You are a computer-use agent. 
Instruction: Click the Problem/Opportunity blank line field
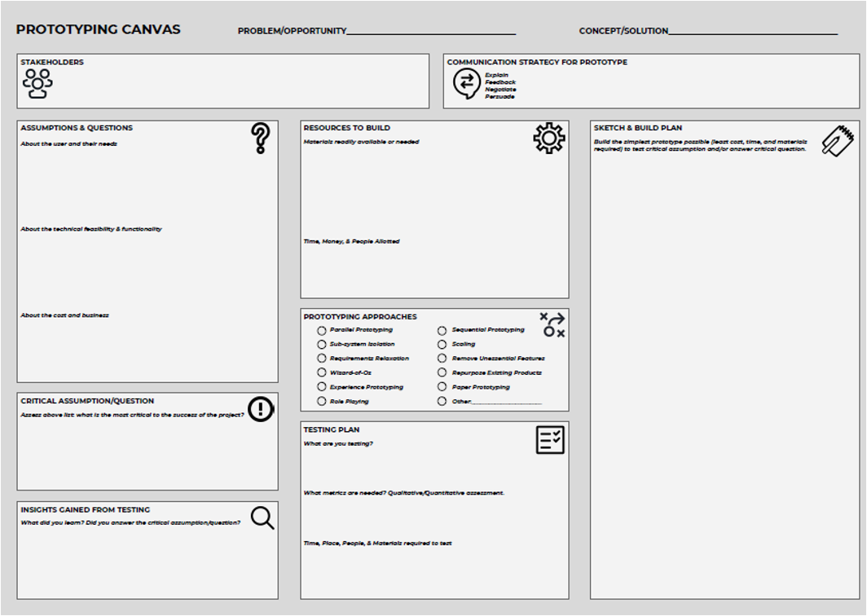click(431, 31)
